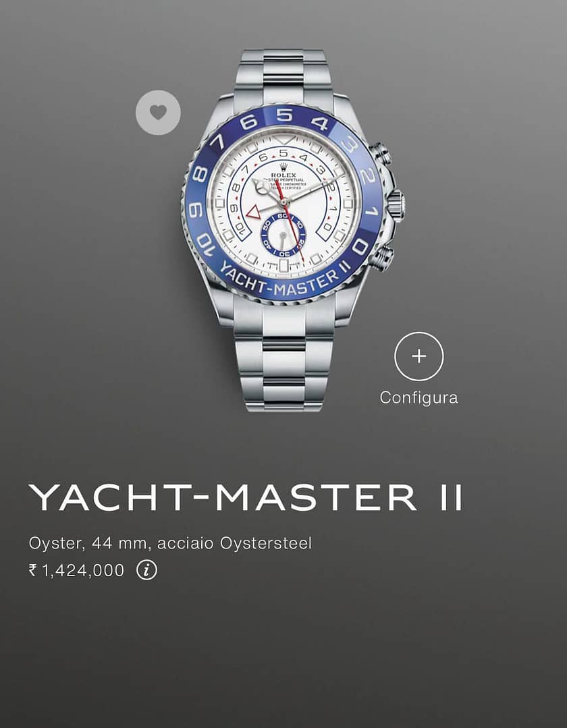Click the number 5 on blue bezel
The height and width of the screenshot is (728, 567).
point(283,114)
